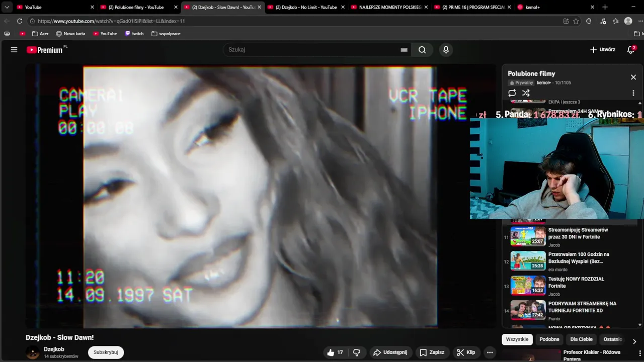Open the on-screen keyboard icon in search box

tap(404, 50)
